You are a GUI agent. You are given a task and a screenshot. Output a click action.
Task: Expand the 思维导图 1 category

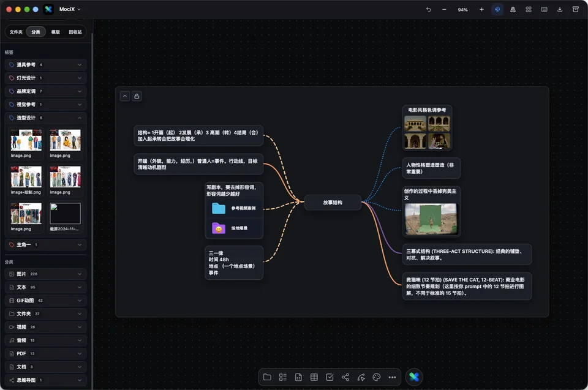pos(46,380)
